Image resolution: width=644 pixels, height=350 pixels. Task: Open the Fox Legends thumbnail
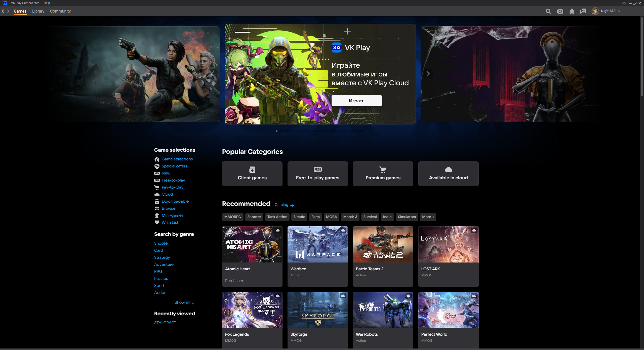click(252, 310)
